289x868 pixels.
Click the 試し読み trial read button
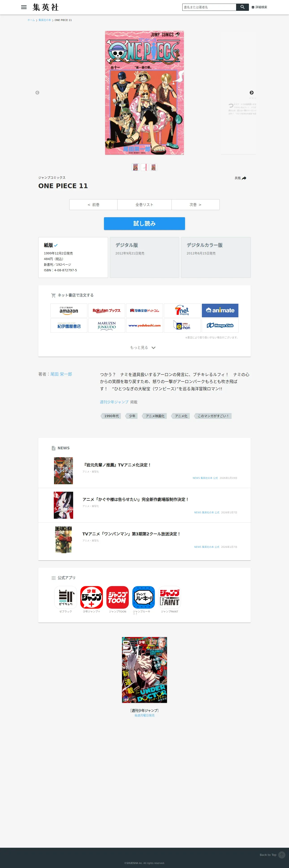click(x=144, y=223)
